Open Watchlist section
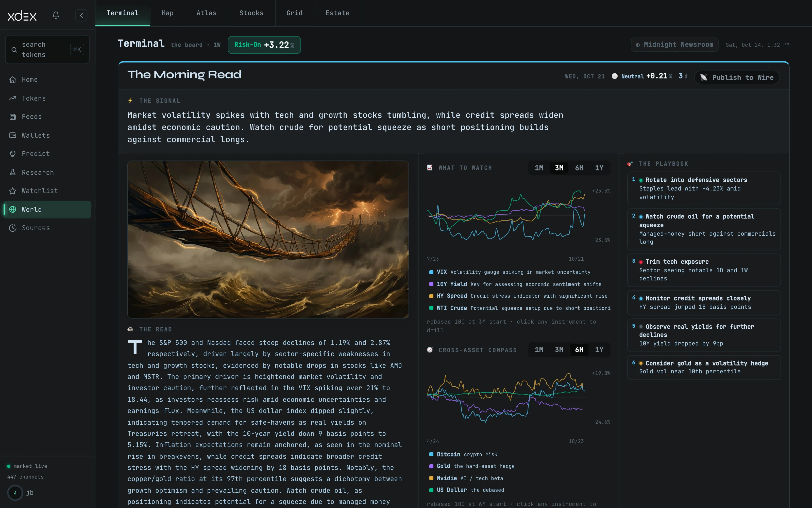This screenshot has height=508, width=812. (47, 191)
